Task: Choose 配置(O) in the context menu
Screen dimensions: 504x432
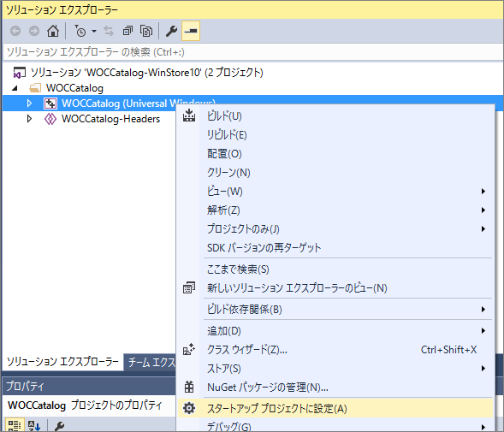Action: point(335,154)
